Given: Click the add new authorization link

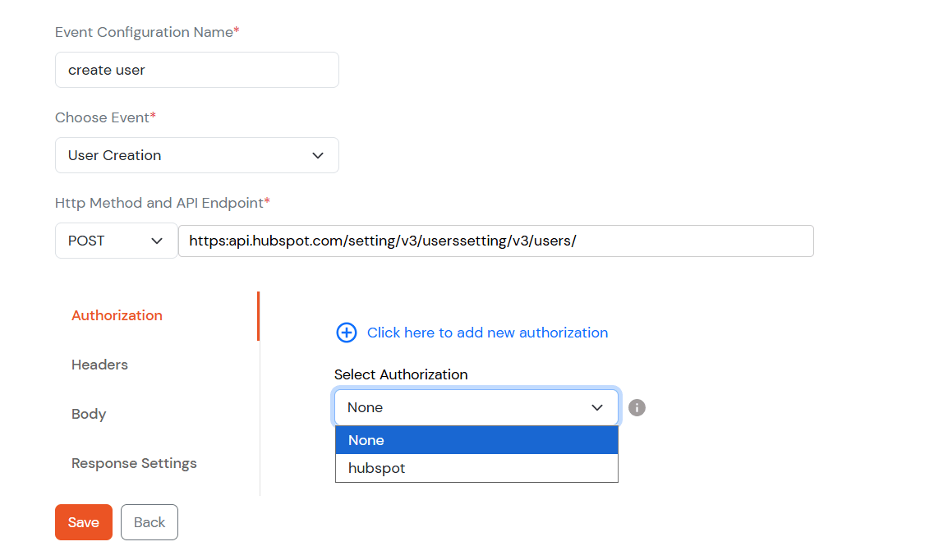Looking at the screenshot, I should coord(487,333).
